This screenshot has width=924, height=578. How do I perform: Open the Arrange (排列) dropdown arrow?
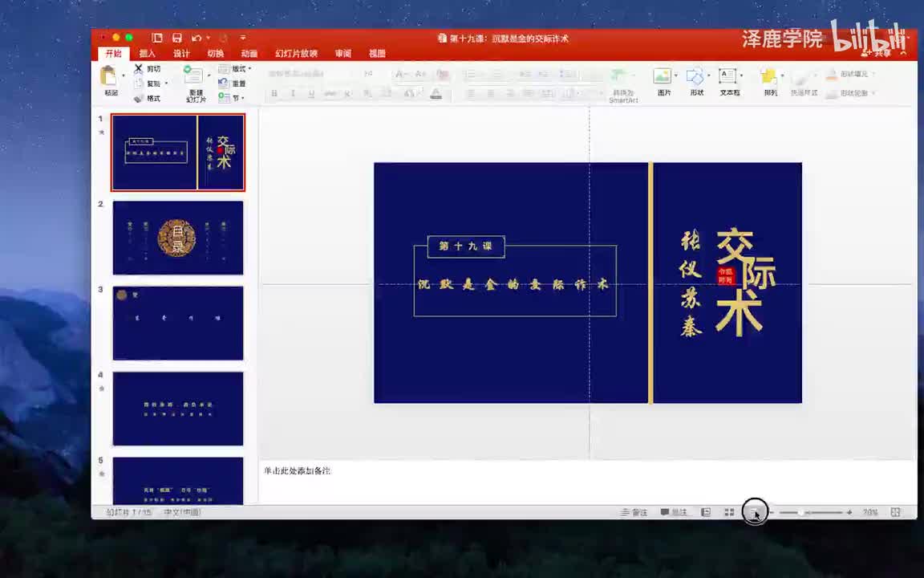click(x=782, y=75)
